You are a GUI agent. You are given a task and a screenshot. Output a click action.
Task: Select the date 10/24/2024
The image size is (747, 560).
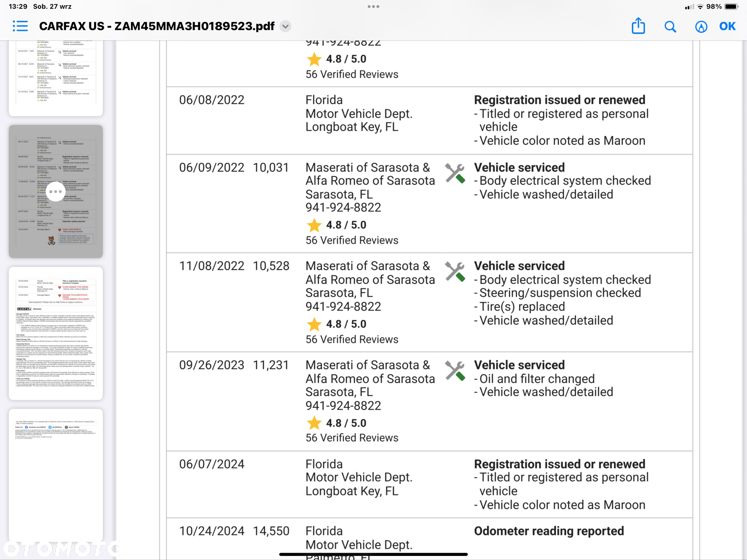212,531
